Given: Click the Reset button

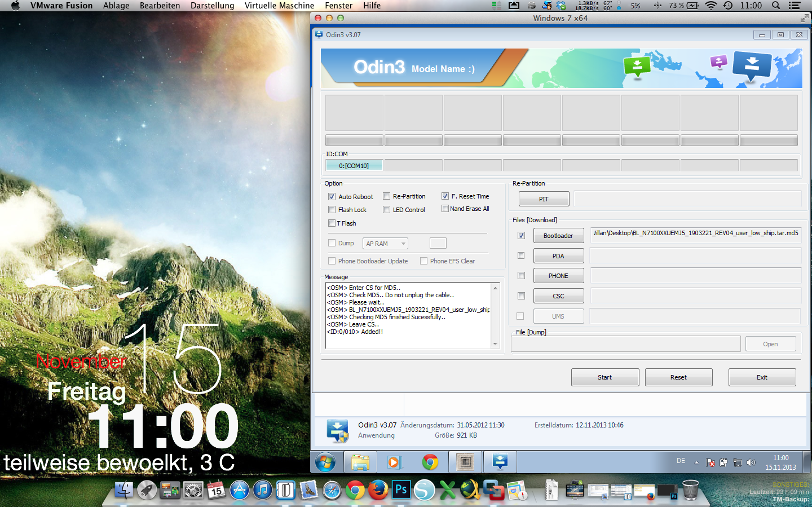Looking at the screenshot, I should [x=678, y=377].
